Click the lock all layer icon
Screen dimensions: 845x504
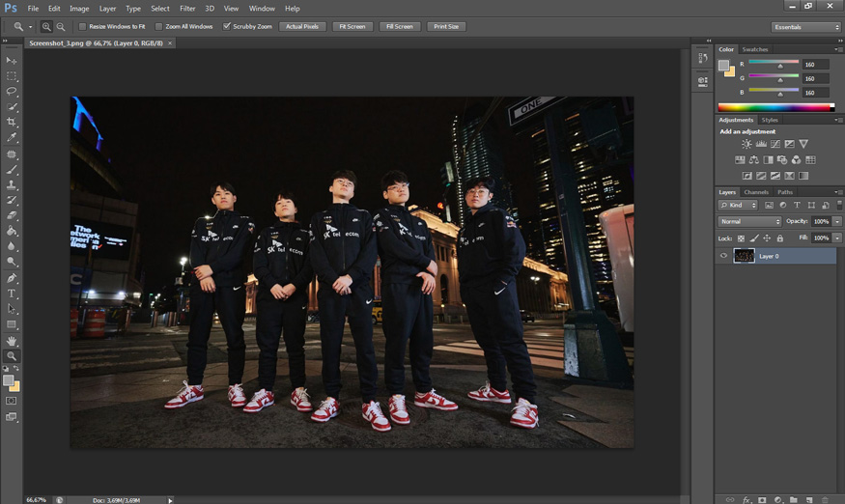780,238
